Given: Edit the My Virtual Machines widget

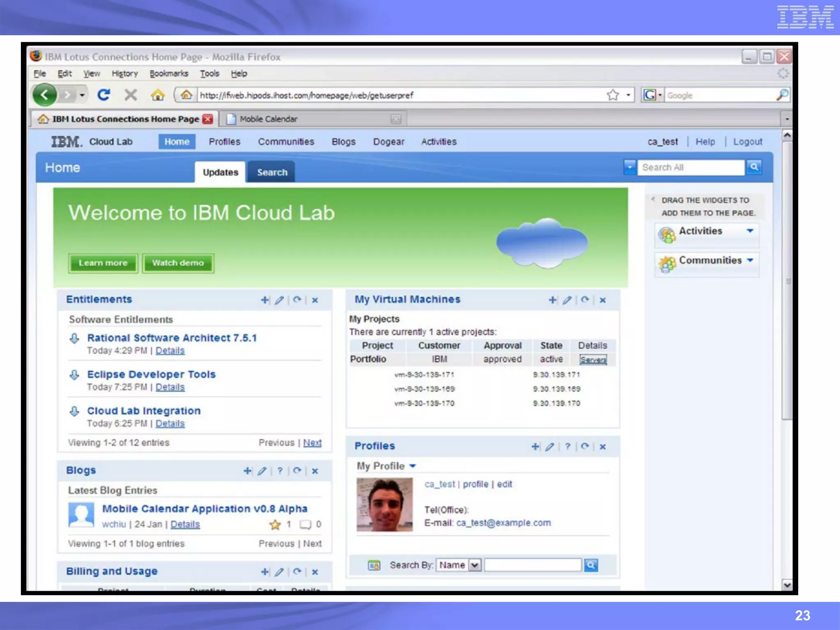Looking at the screenshot, I should click(x=567, y=300).
